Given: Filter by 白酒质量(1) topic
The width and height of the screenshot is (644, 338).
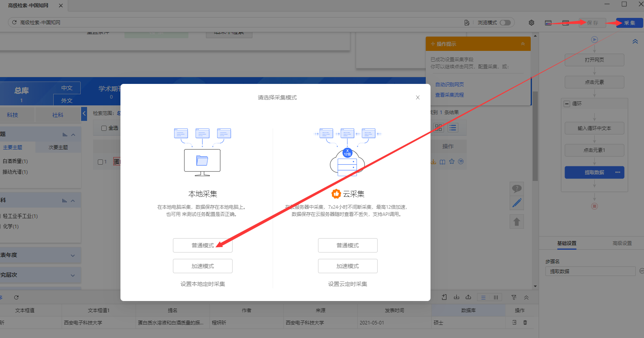Looking at the screenshot, I should coord(15,161).
